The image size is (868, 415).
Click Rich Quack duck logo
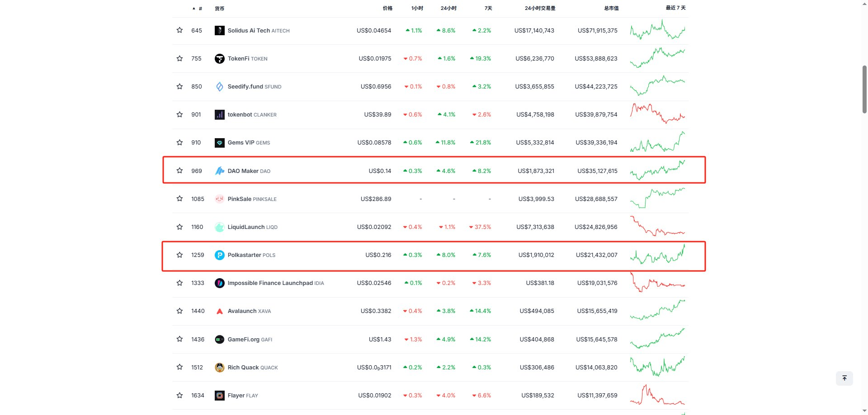(x=220, y=368)
